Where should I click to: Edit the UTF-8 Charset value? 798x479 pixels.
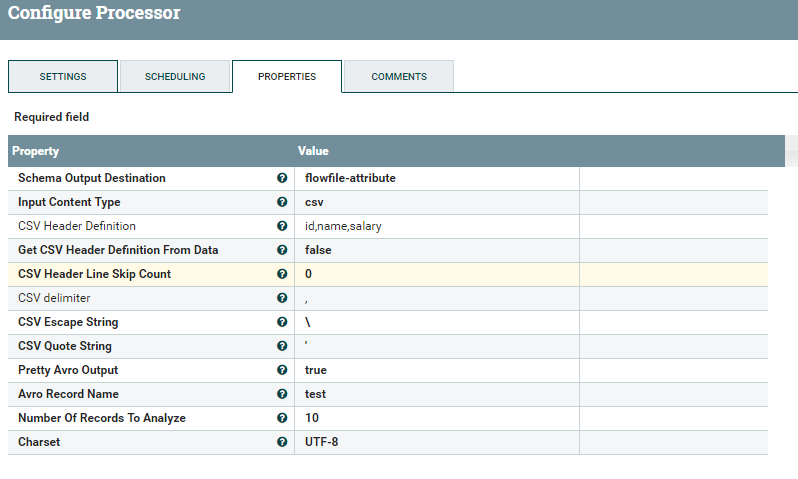[321, 442]
